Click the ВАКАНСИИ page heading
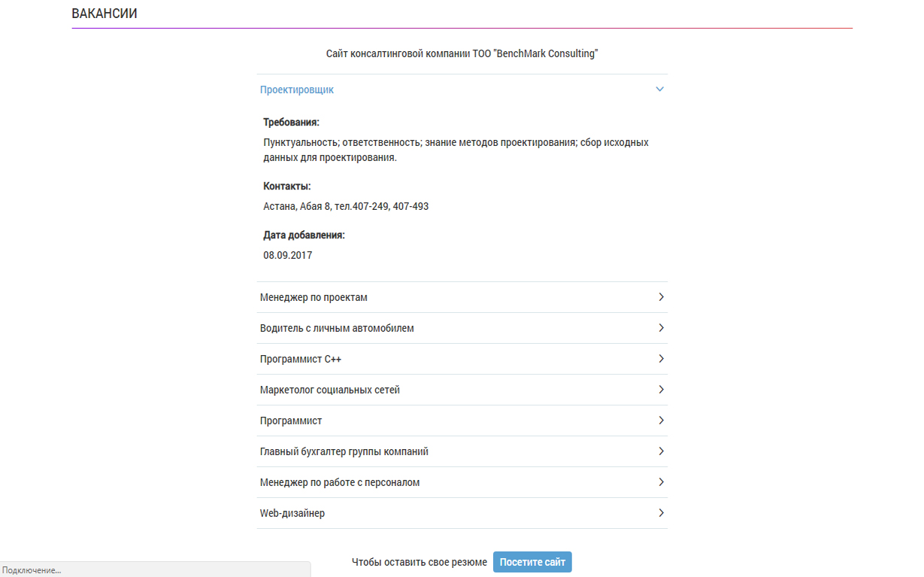This screenshot has height=577, width=924. click(105, 14)
